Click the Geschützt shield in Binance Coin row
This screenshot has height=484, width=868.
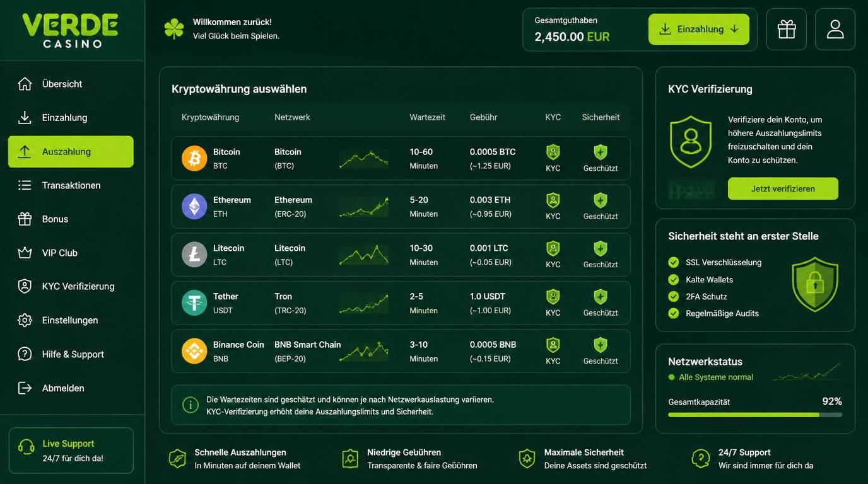click(x=601, y=345)
